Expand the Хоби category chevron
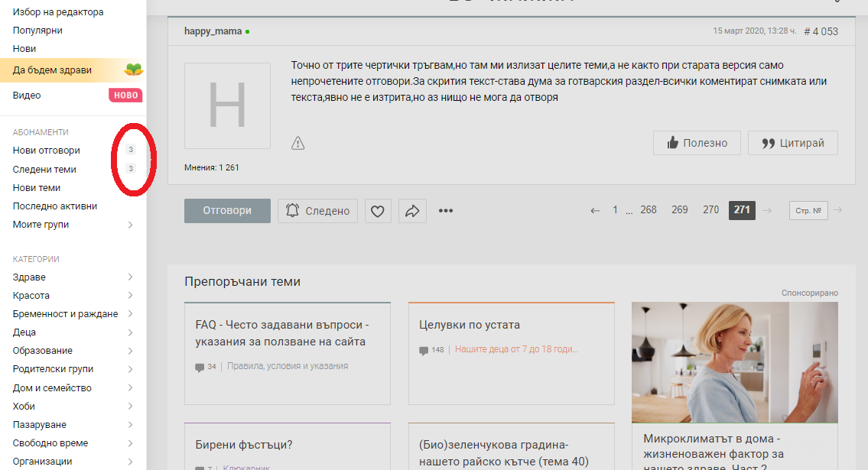 point(130,407)
